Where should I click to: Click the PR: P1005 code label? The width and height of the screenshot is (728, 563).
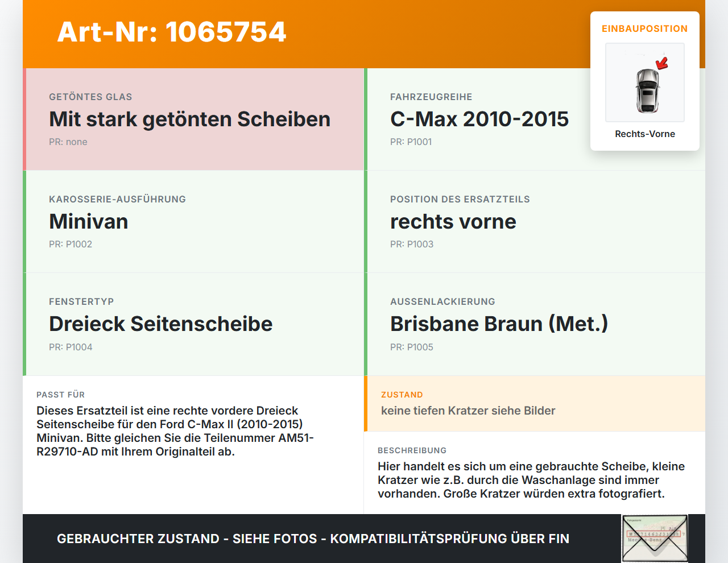click(x=412, y=347)
